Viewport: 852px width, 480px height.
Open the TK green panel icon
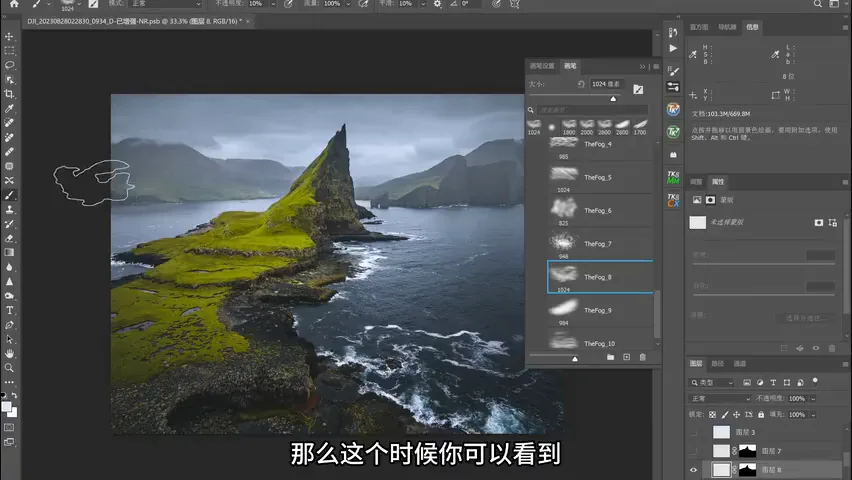[673, 132]
